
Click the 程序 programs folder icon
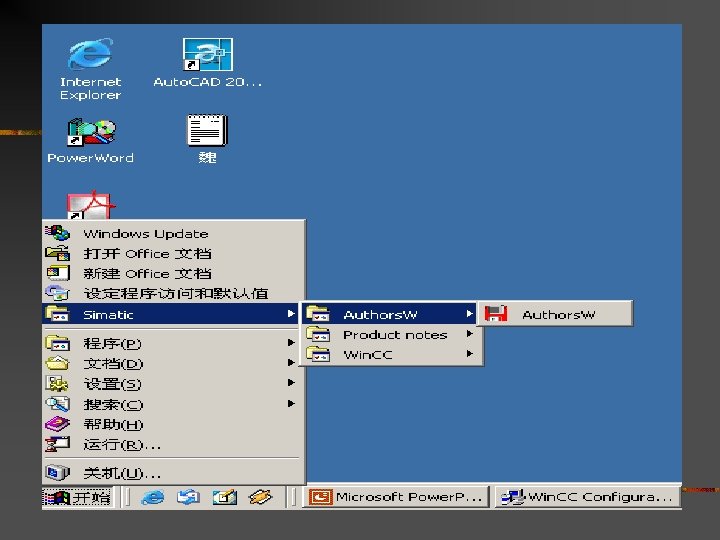[57, 343]
